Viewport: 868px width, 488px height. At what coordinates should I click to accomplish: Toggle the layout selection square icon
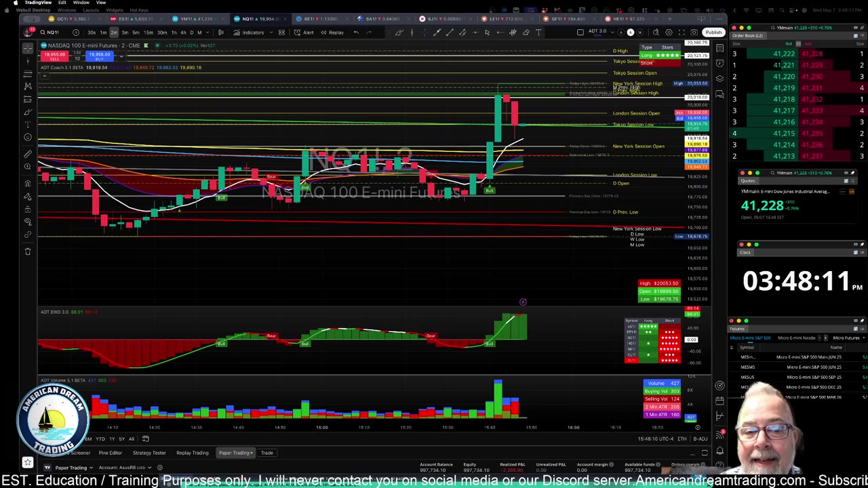pyautogui.click(x=580, y=33)
